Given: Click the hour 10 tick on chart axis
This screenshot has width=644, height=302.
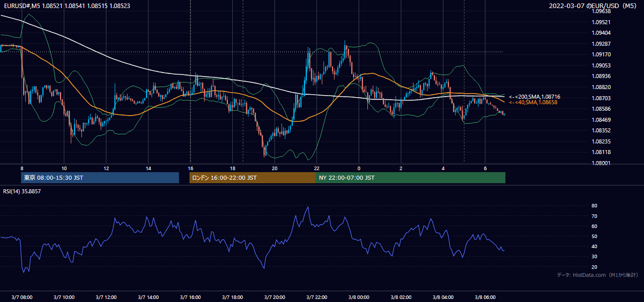Looking at the screenshot, I should 64,168.
